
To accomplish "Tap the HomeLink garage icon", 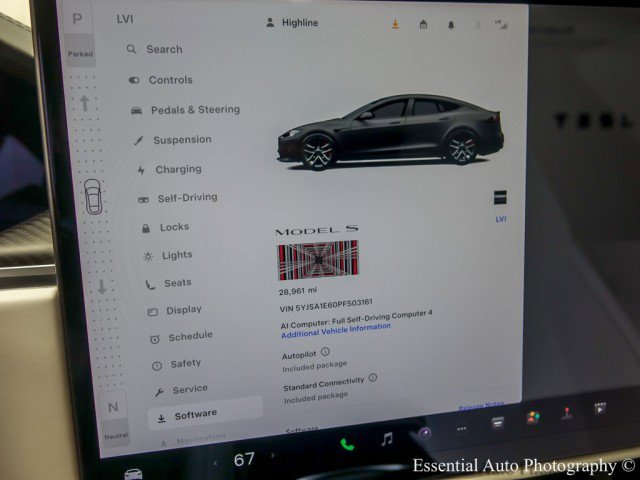I will point(423,25).
